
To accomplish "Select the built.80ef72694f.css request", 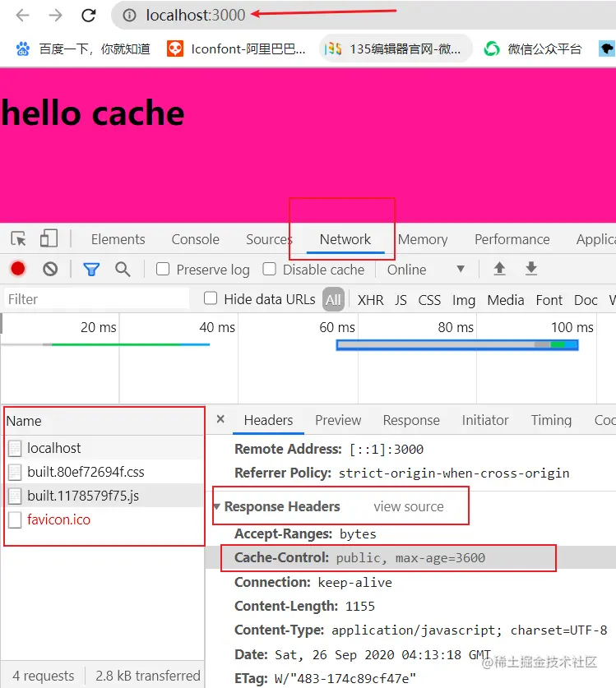I will pyautogui.click(x=104, y=472).
